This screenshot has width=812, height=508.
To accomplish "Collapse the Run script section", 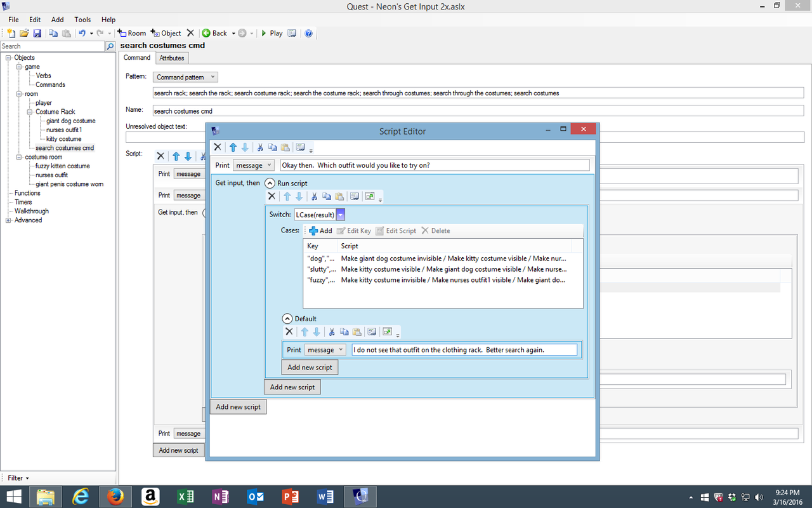I will tap(270, 183).
